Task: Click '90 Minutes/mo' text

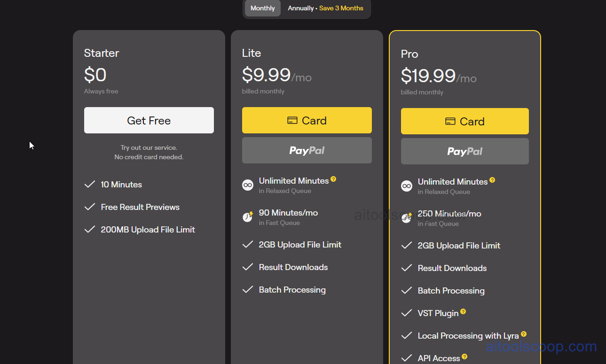Action: pyautogui.click(x=288, y=213)
